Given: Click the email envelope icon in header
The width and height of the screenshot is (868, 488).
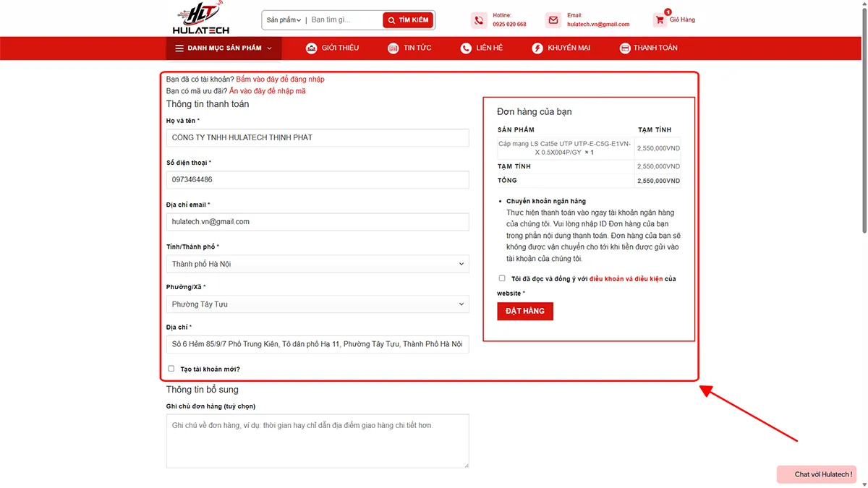Looking at the screenshot, I should [553, 20].
